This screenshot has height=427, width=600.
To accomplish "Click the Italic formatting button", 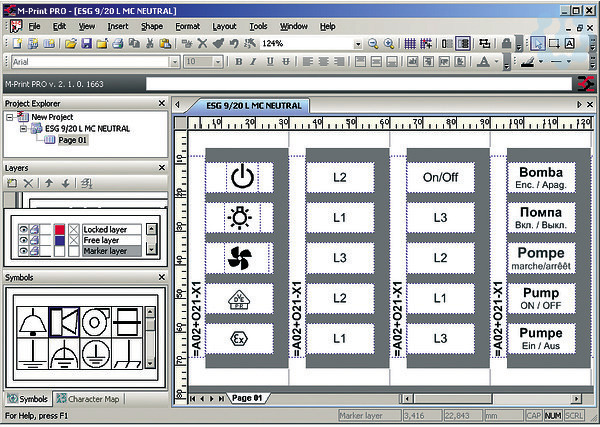I will tap(254, 62).
